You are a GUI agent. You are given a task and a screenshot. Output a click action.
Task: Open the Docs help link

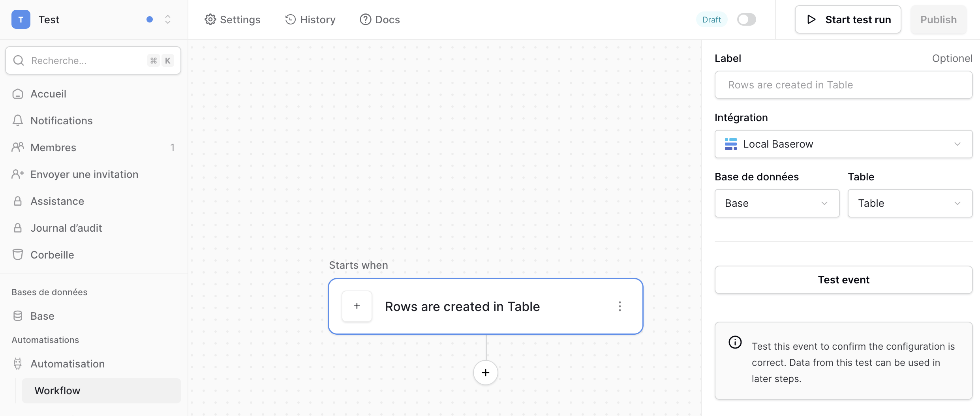380,19
